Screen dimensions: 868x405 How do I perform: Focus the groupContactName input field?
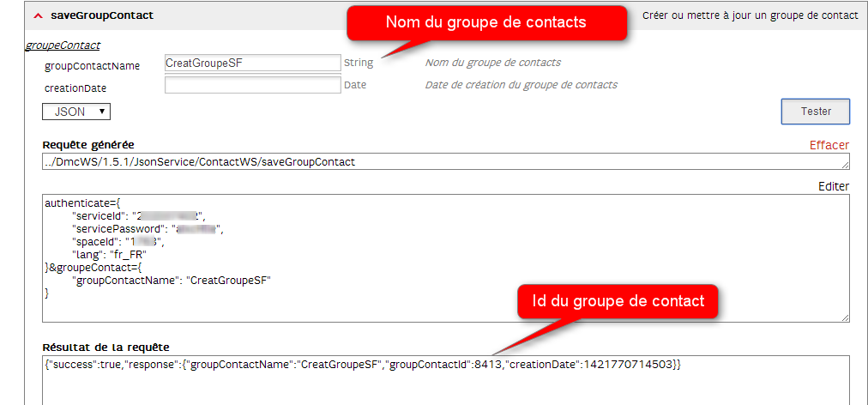[252, 63]
